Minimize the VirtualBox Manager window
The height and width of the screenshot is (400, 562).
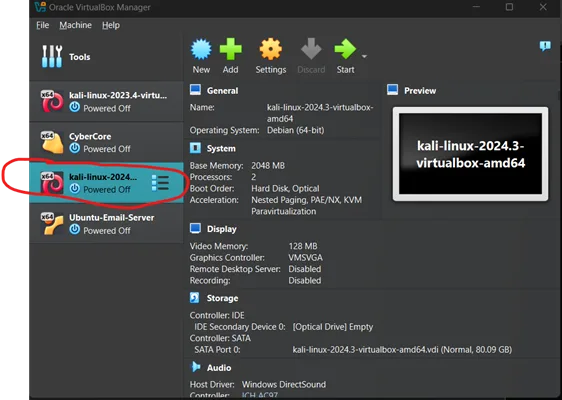coord(476,7)
